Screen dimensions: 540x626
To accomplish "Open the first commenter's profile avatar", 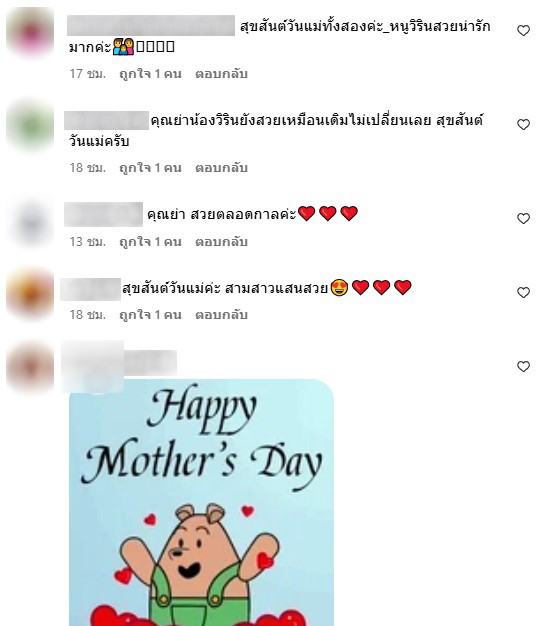I will point(30,32).
